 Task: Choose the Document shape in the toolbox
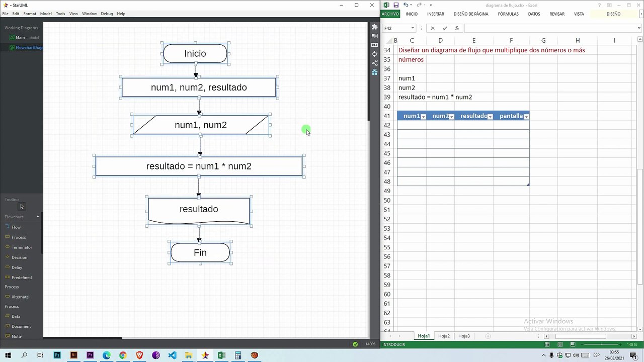tap(21, 326)
